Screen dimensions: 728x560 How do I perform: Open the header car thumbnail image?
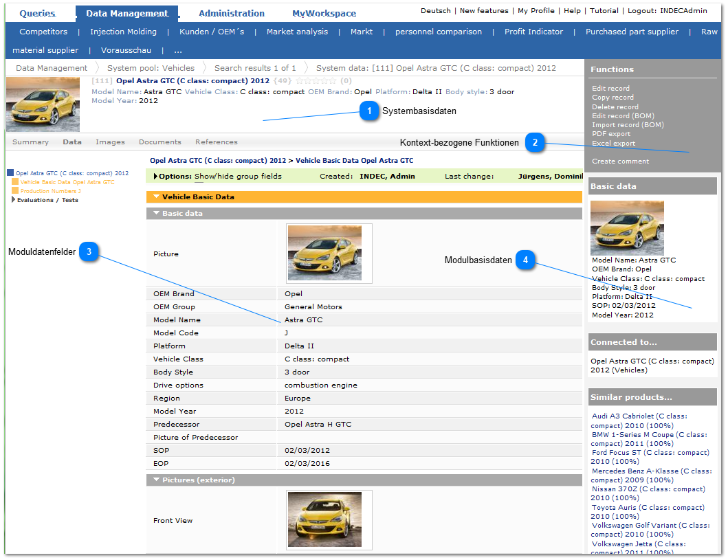43,104
